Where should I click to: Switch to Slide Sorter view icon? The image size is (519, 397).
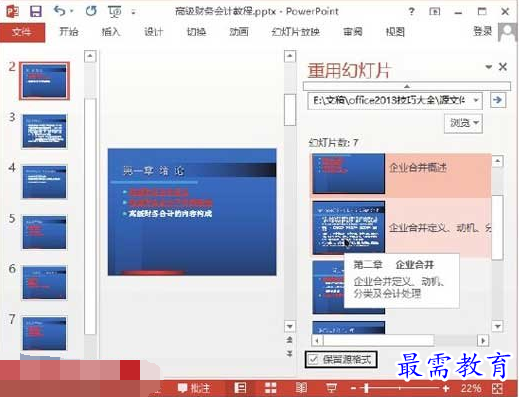click(x=270, y=388)
